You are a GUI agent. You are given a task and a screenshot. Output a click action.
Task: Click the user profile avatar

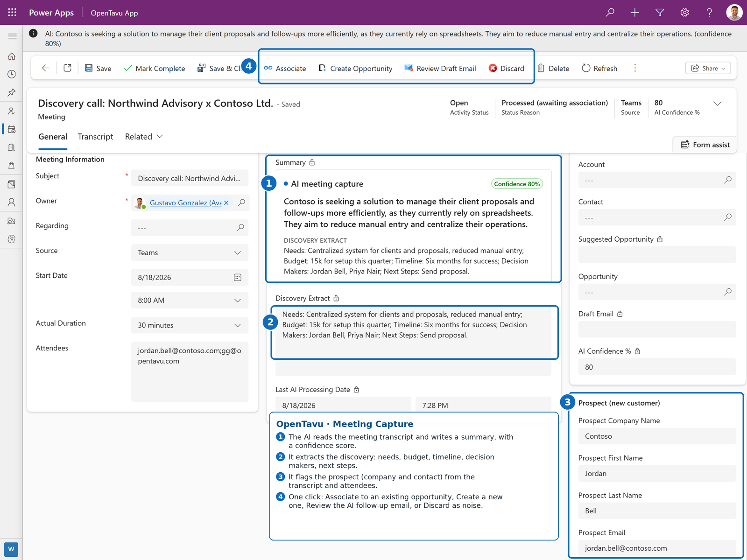[734, 13]
